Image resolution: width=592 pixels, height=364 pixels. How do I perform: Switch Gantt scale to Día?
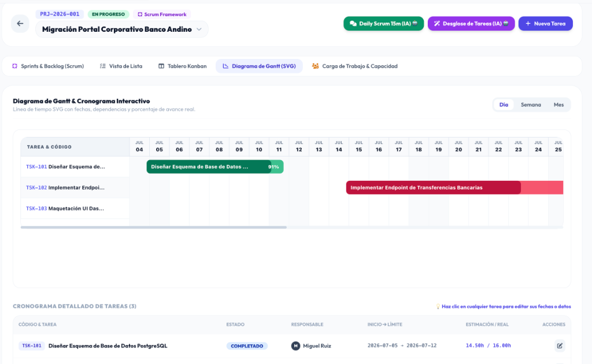pyautogui.click(x=504, y=105)
